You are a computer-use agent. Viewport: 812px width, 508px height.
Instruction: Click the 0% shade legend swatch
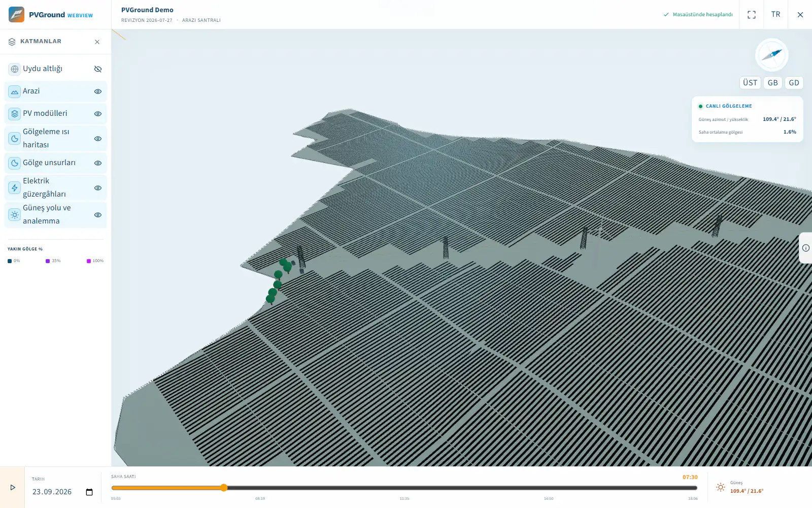(x=10, y=261)
